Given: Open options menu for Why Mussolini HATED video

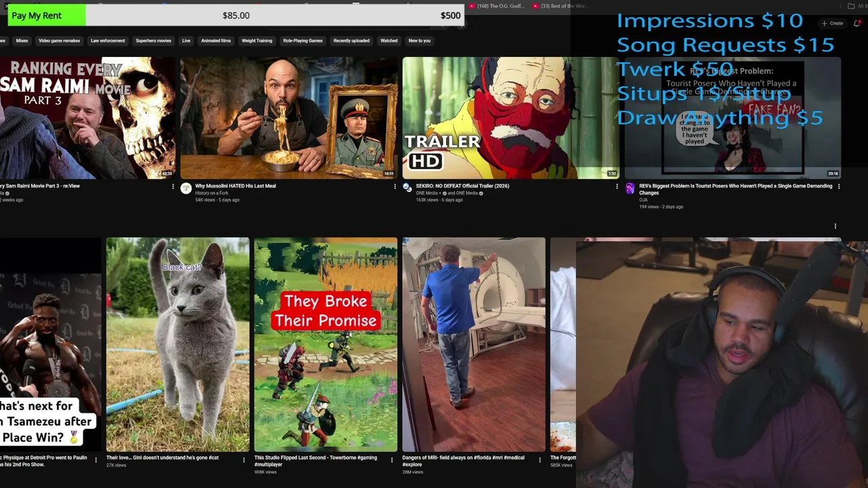Looking at the screenshot, I should tap(395, 186).
